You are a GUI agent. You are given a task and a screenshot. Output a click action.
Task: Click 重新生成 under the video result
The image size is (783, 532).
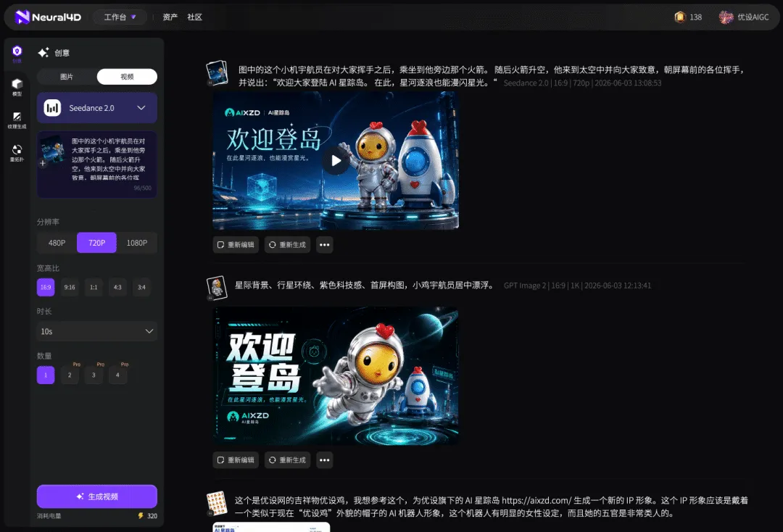click(287, 244)
